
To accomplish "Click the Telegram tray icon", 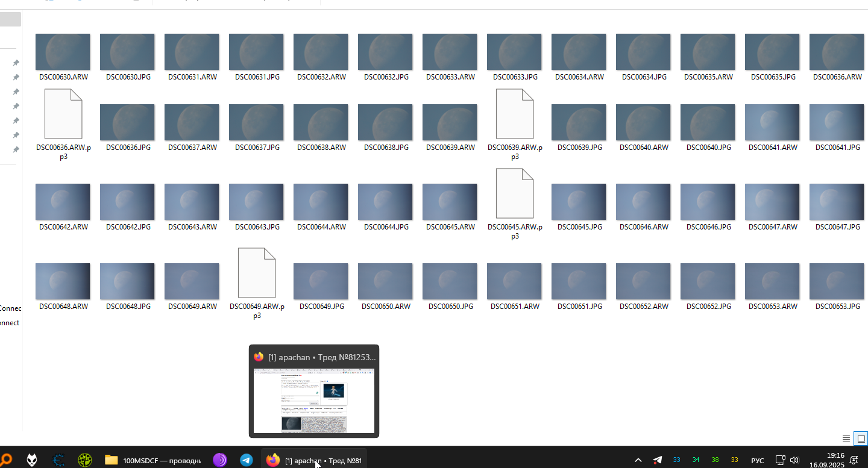I will [x=657, y=460].
